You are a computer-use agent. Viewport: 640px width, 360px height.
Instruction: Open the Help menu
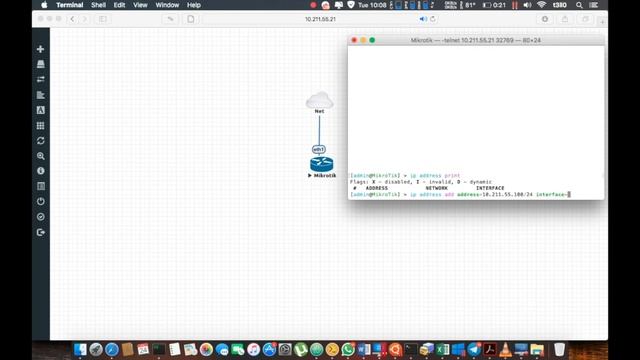193,5
